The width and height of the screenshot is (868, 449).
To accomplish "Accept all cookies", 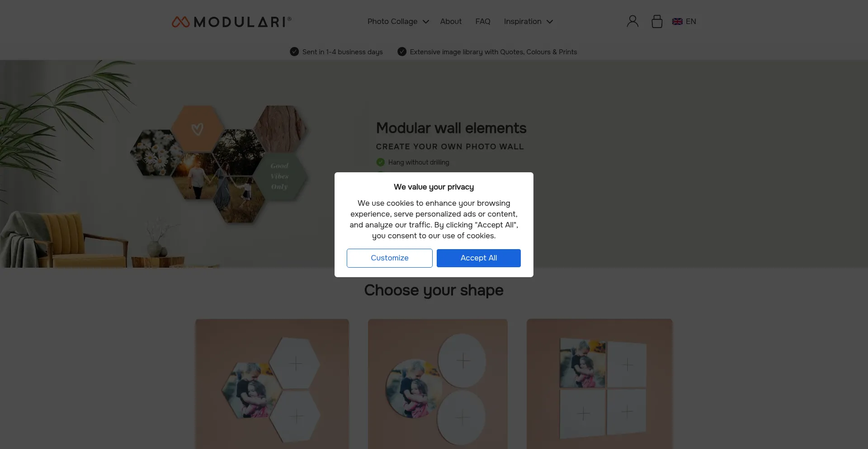I will pos(478,258).
